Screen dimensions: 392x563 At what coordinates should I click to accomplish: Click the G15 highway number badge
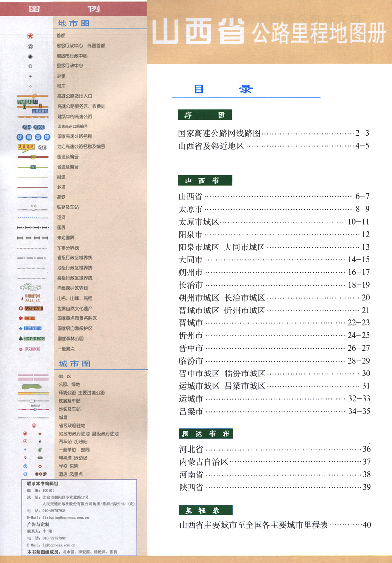(x=27, y=127)
